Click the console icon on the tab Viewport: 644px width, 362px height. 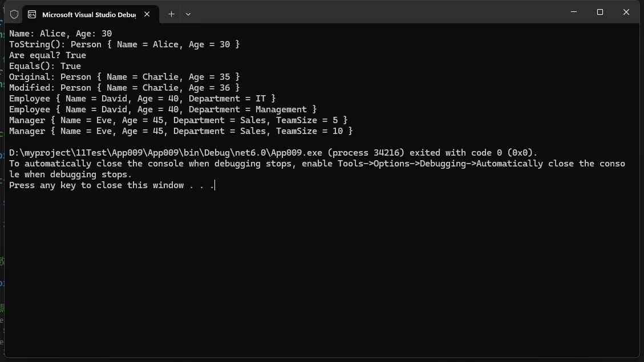[x=32, y=14]
